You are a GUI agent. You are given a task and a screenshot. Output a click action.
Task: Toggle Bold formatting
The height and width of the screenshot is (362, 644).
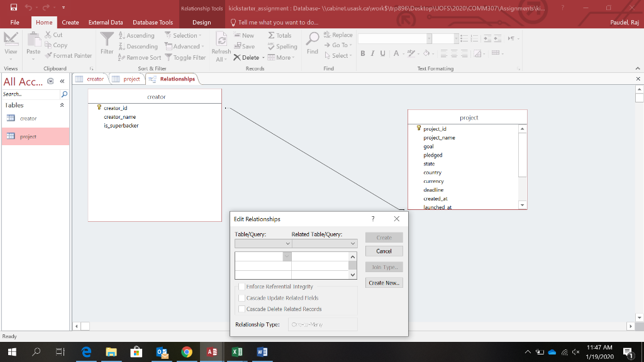pos(363,53)
